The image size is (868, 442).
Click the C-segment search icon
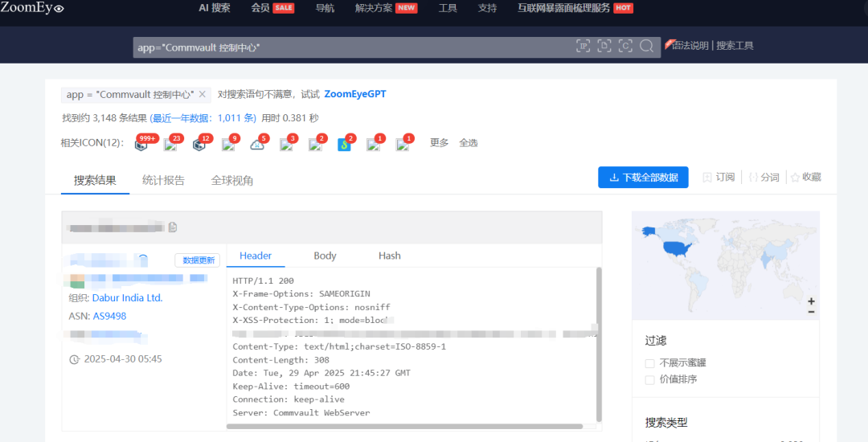(625, 46)
